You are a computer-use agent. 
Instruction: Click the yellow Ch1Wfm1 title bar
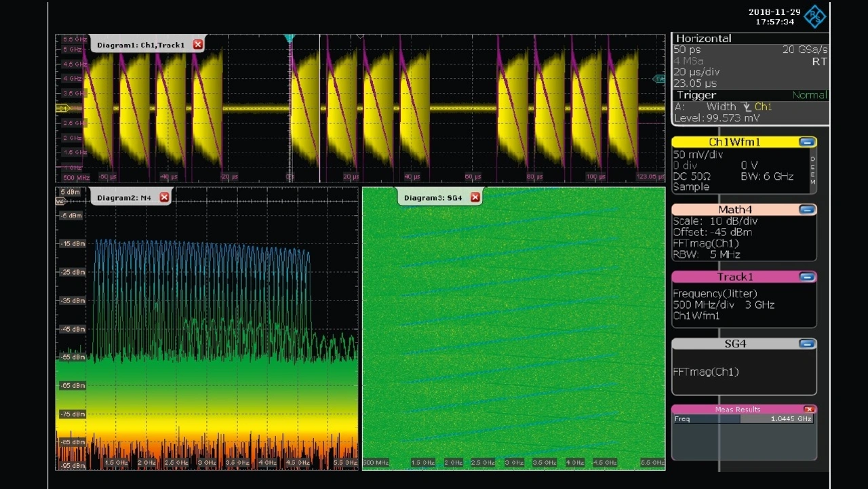pyautogui.click(x=734, y=142)
